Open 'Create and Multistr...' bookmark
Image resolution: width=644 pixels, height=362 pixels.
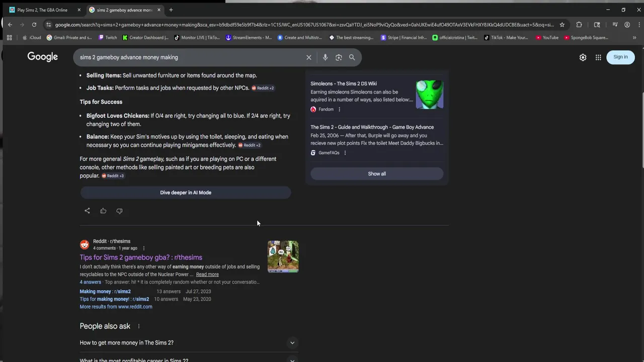point(300,38)
